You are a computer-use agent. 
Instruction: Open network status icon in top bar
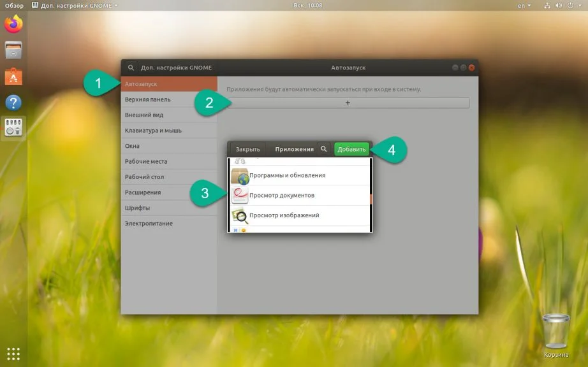tap(547, 5)
